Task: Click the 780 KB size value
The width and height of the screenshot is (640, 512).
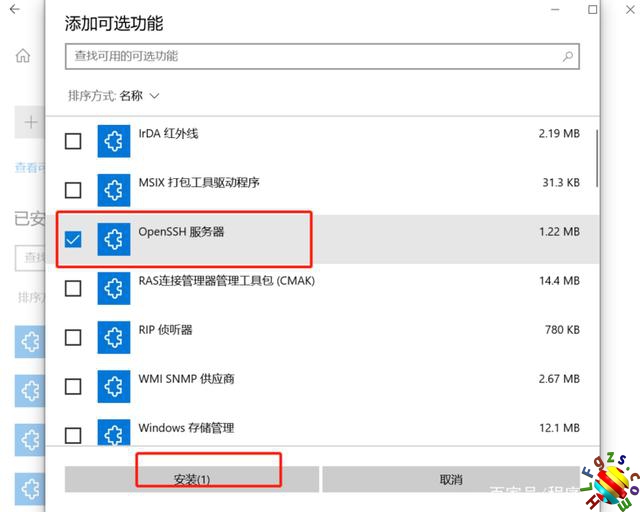Action: (562, 330)
